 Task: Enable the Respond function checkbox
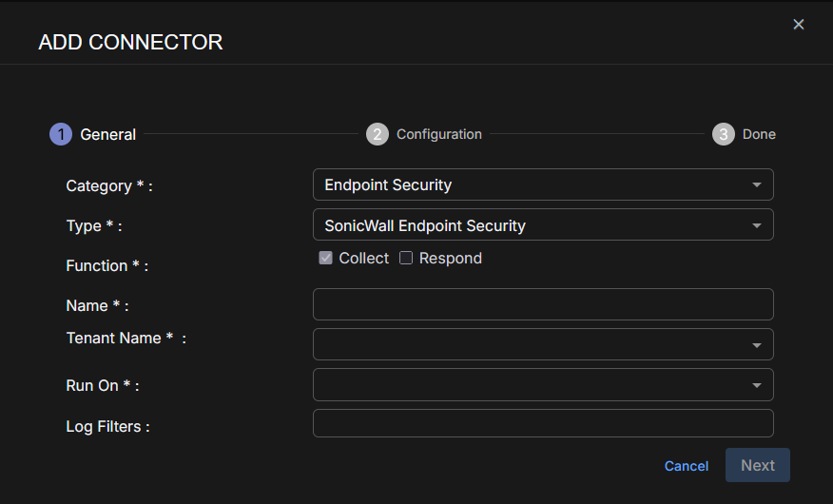(x=406, y=258)
